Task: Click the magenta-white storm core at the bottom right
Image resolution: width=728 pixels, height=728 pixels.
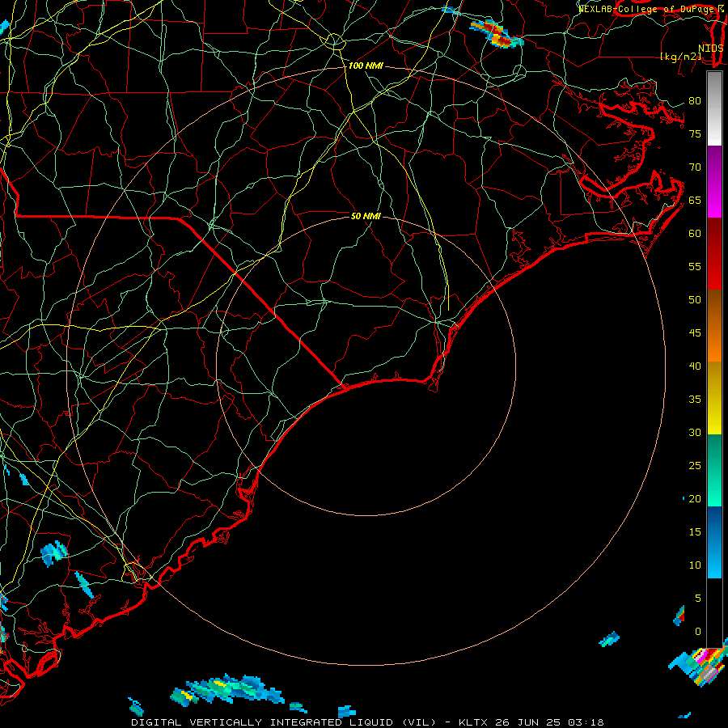Action: [705, 664]
